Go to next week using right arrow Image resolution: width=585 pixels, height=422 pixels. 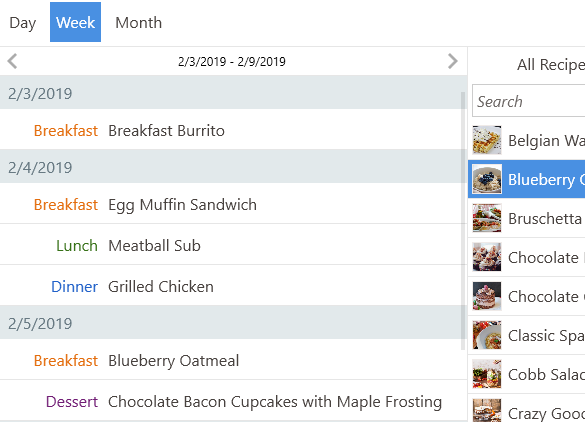[x=453, y=61]
